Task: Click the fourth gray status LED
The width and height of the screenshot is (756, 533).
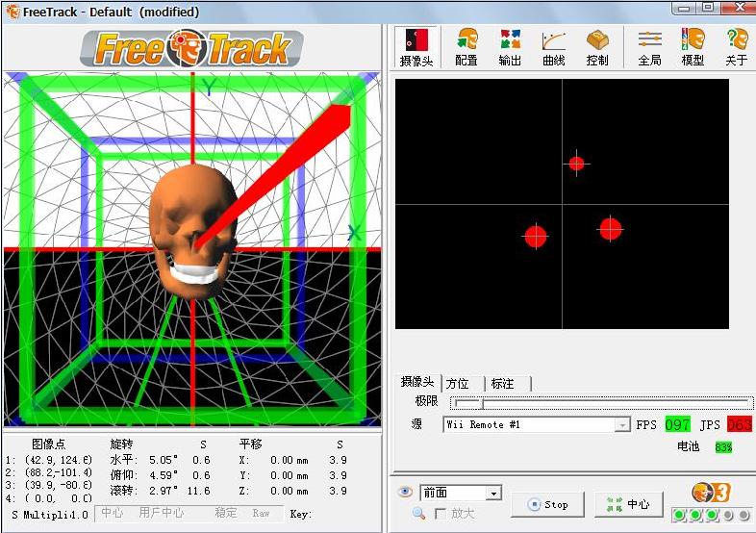Action: (728, 515)
